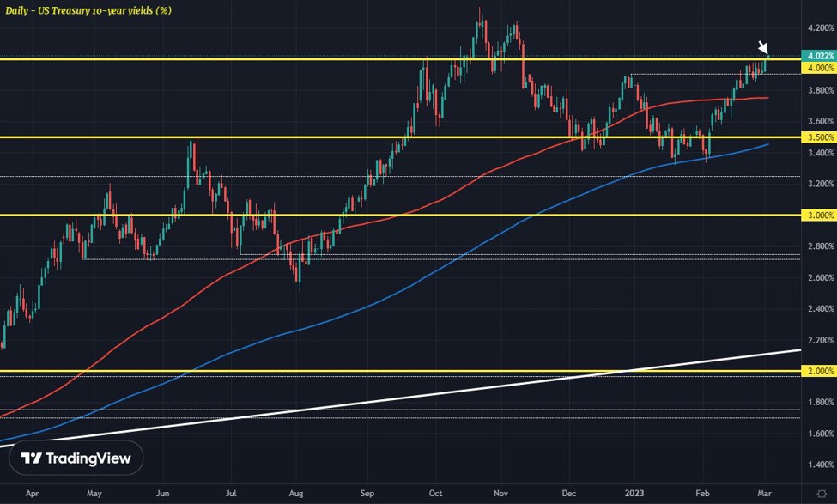Click the Apr label on time axis
Screen dimensions: 837x504
coord(31,495)
